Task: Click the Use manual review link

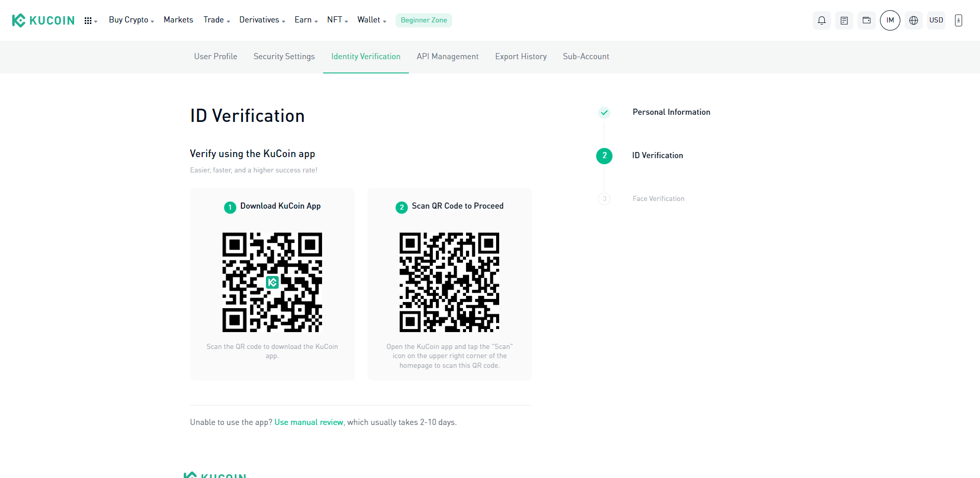Action: [x=309, y=422]
